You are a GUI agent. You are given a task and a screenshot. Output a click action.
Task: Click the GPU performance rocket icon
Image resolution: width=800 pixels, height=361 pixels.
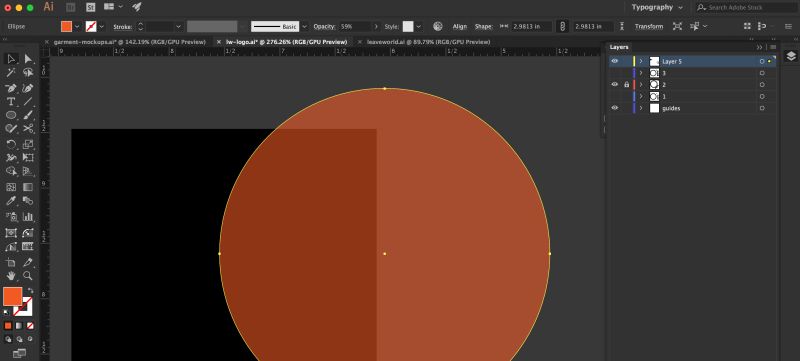[137, 7]
